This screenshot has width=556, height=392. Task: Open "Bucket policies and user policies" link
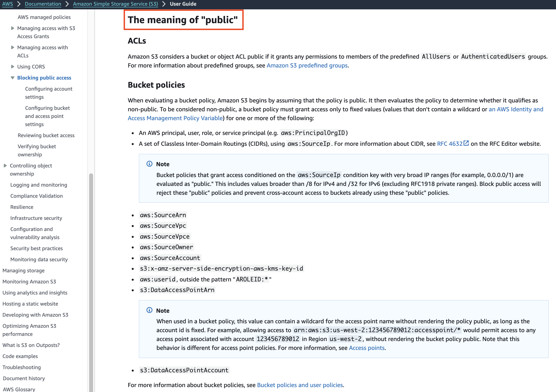(x=300, y=385)
